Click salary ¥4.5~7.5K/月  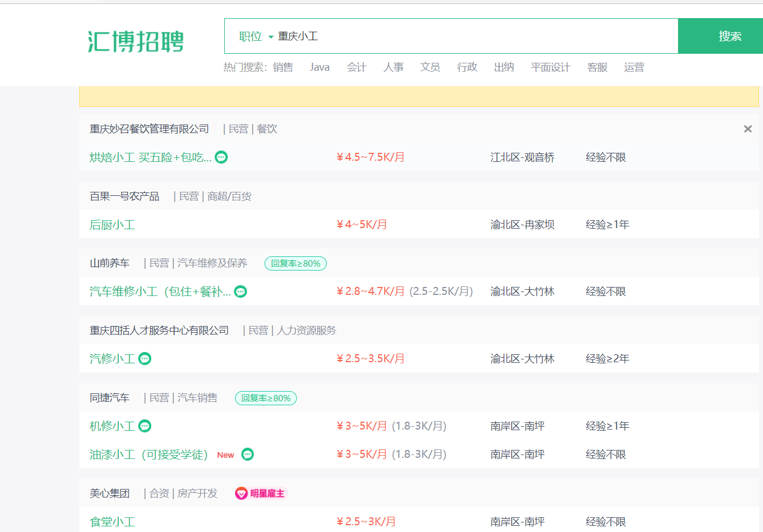click(370, 157)
